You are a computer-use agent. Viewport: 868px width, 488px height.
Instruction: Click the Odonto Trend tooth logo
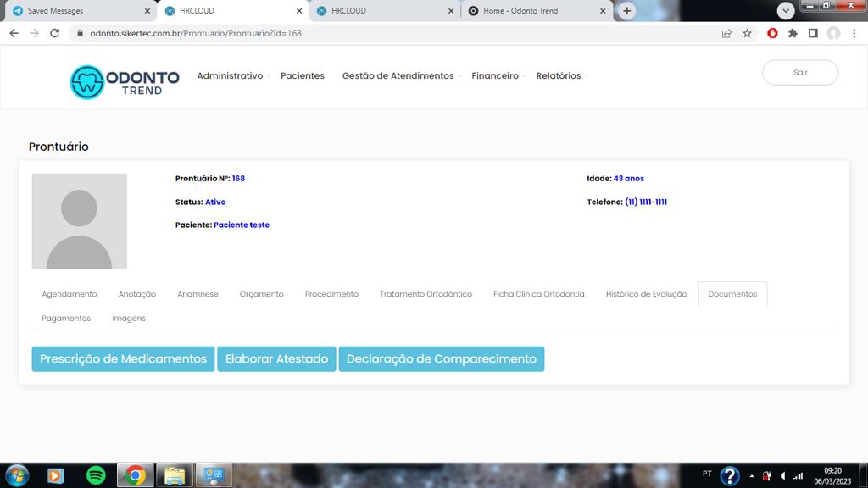pos(87,82)
